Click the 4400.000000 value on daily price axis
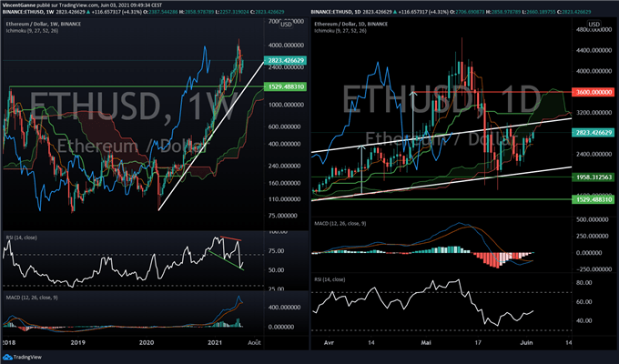The width and height of the screenshot is (619, 364). [592, 51]
